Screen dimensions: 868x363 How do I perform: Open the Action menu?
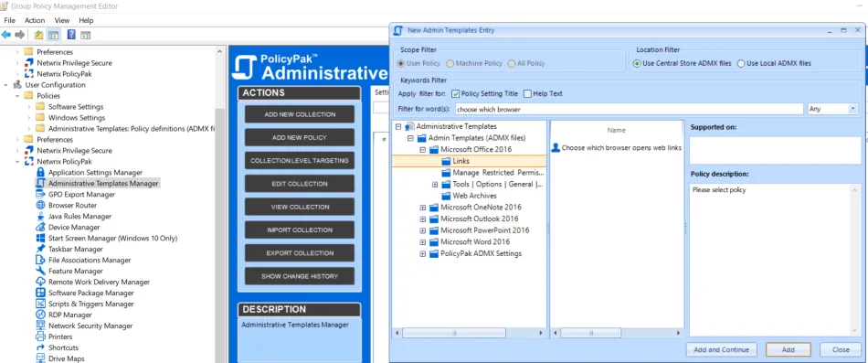click(35, 20)
